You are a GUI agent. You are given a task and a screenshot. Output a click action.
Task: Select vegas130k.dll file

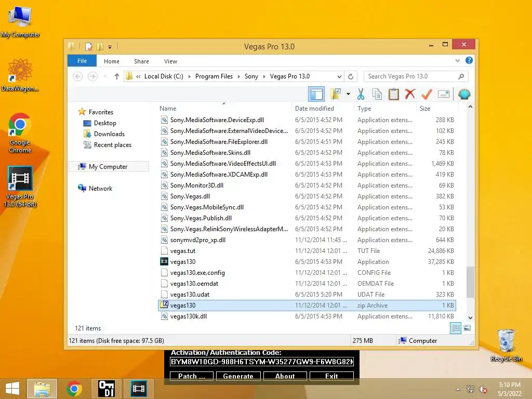(307, 316)
